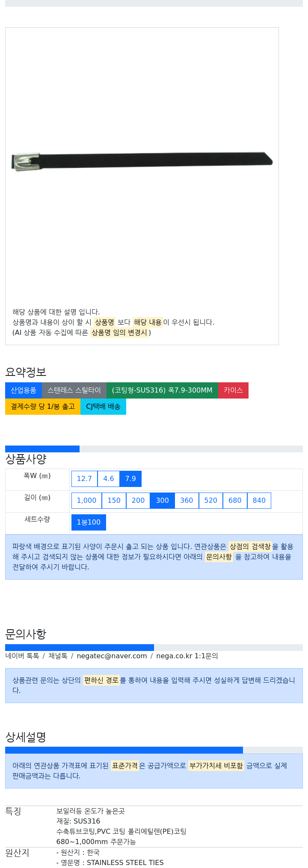
Task: Click the yellow 결제수량 당 1/봉 출고 badge
Action: 43,407
